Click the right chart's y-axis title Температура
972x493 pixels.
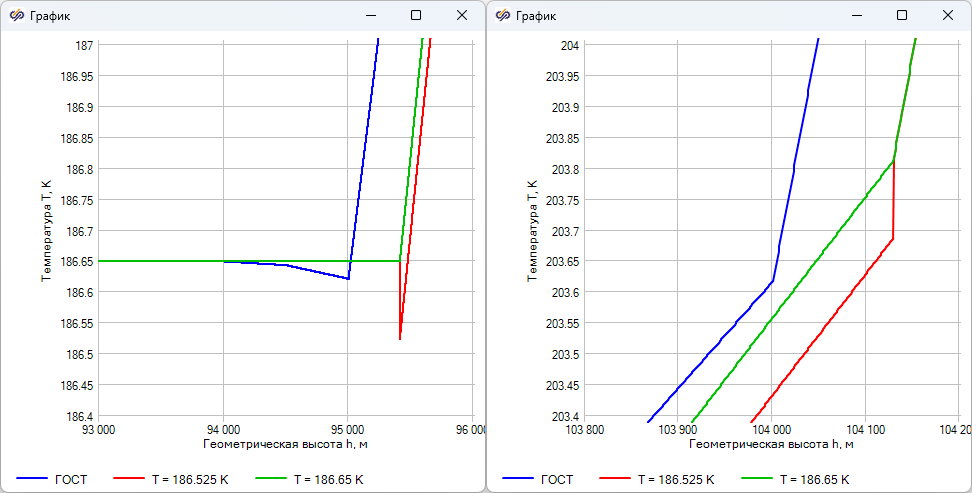point(532,230)
